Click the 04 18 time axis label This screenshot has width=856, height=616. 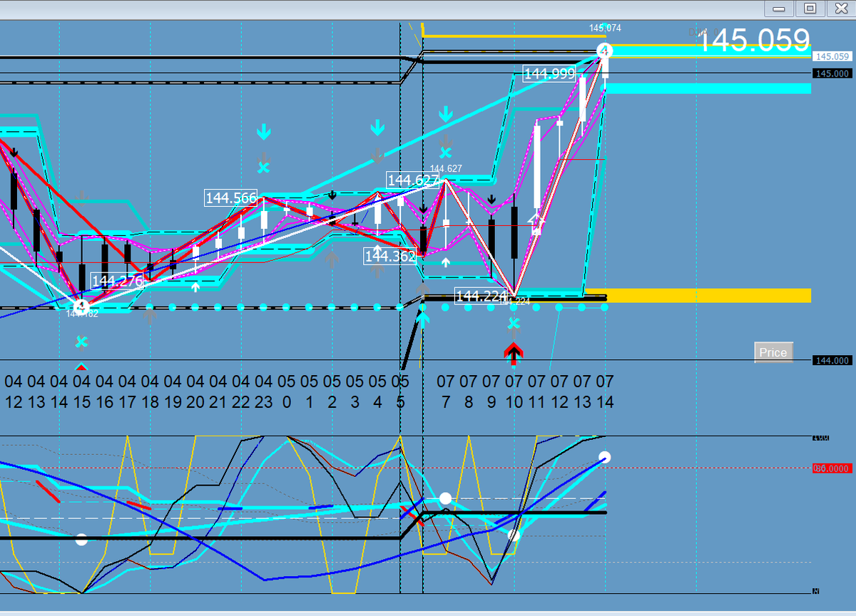150,391
